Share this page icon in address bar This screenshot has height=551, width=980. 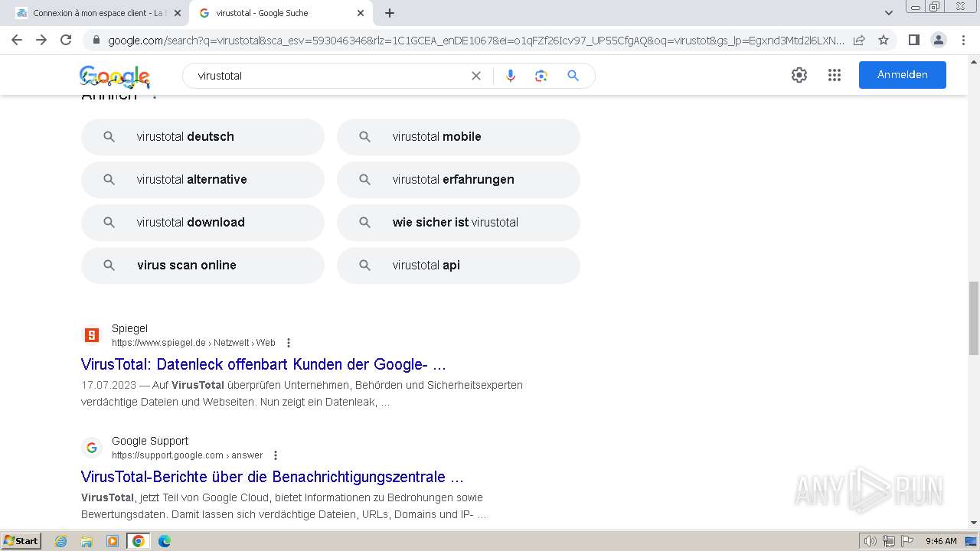click(859, 40)
